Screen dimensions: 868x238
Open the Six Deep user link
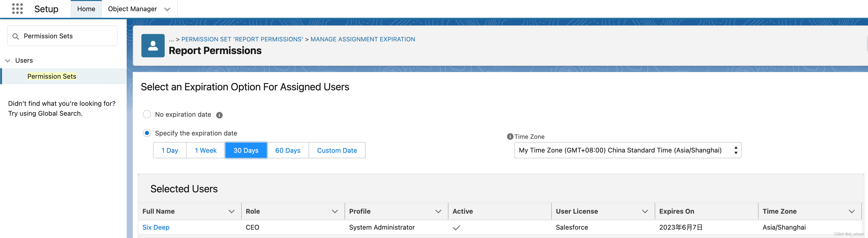pos(156,227)
